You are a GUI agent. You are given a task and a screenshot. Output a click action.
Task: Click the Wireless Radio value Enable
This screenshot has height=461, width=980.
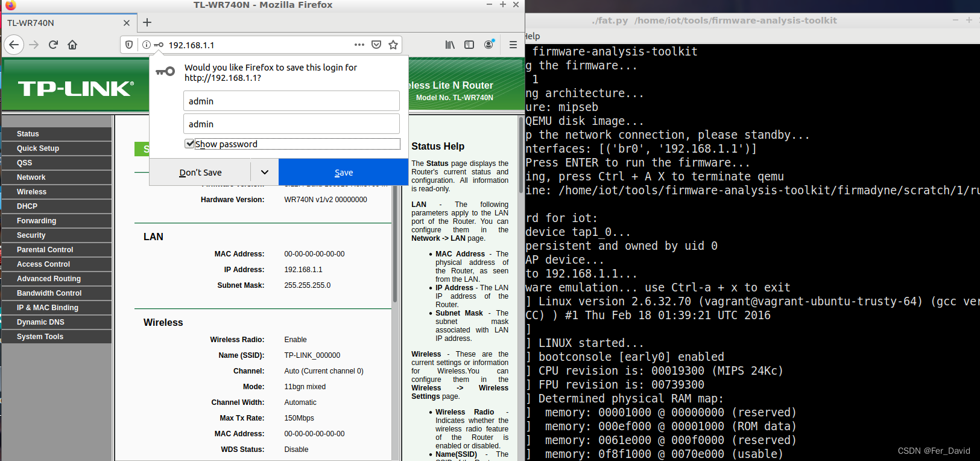coord(296,340)
